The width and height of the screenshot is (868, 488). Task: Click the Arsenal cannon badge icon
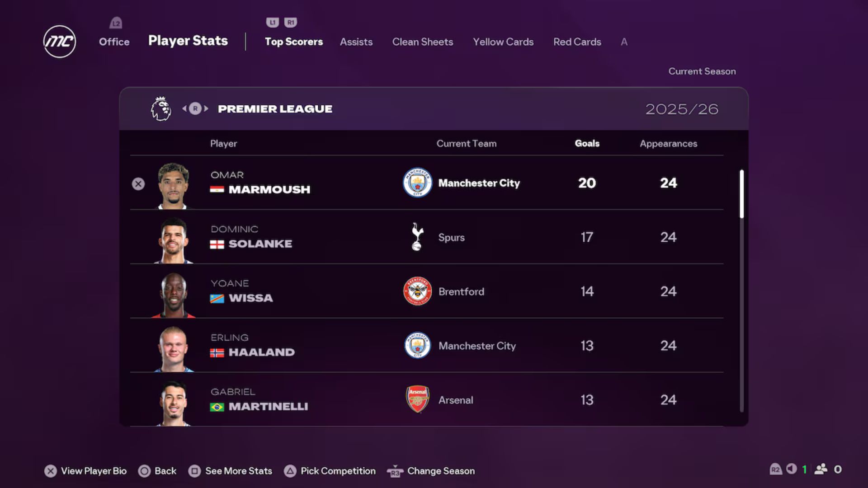point(417,400)
